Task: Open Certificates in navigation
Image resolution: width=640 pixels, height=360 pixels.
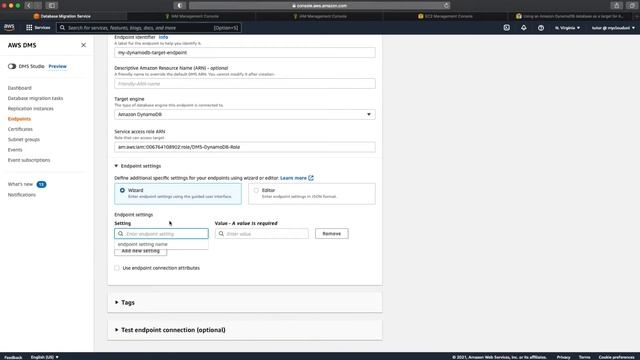Action: pyautogui.click(x=20, y=129)
